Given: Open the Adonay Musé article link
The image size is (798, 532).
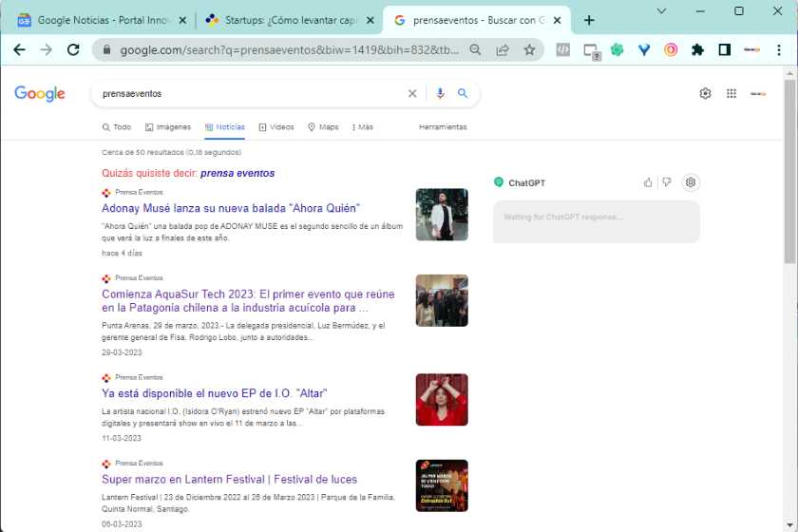Looking at the screenshot, I should point(231,207).
